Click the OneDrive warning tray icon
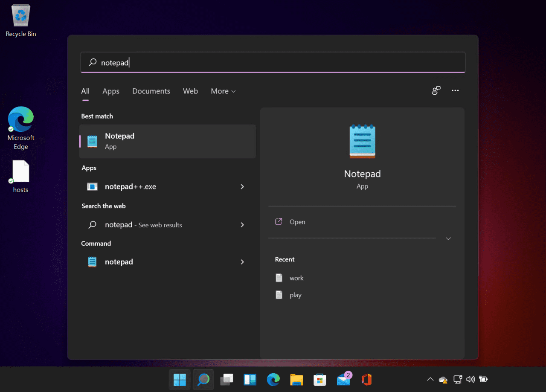Image resolution: width=546 pixels, height=392 pixels. coord(444,379)
